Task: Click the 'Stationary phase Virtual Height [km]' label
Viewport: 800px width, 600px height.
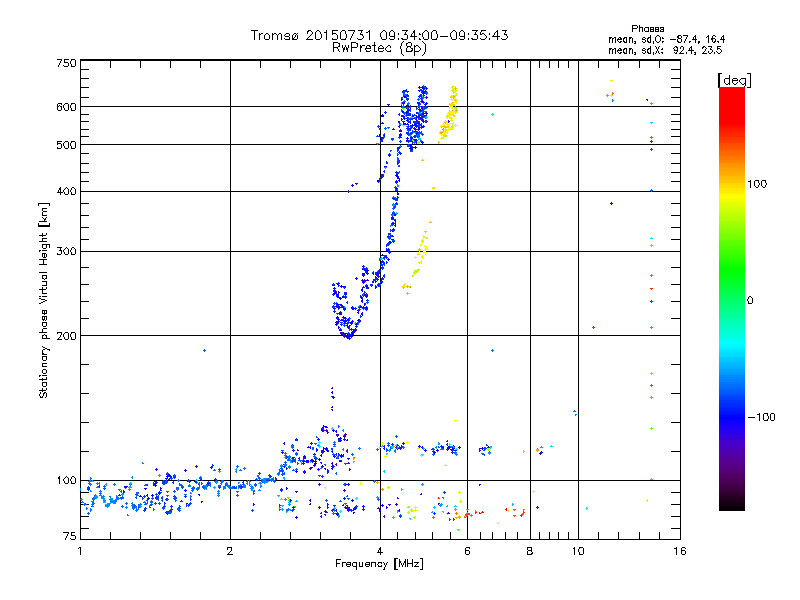Action: coord(43,300)
